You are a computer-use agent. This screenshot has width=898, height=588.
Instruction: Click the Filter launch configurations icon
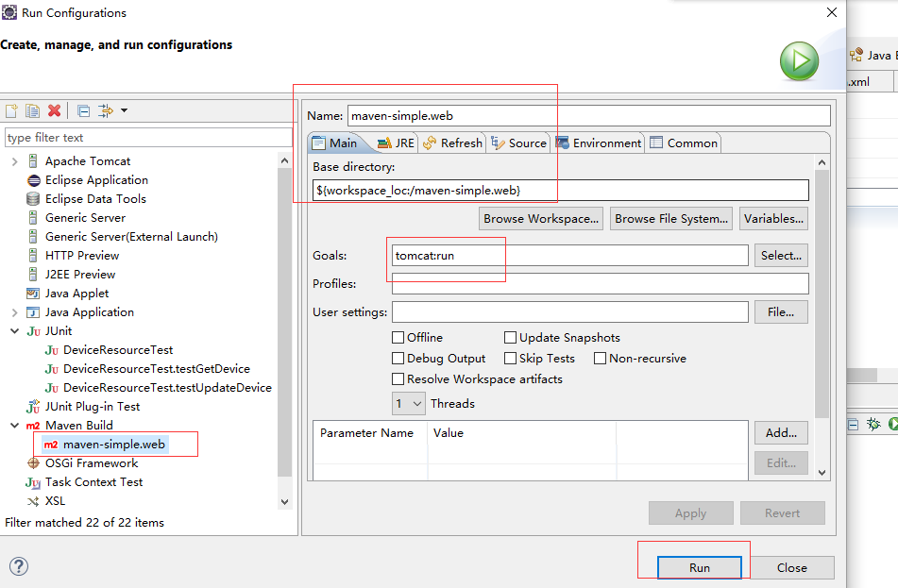point(106,110)
